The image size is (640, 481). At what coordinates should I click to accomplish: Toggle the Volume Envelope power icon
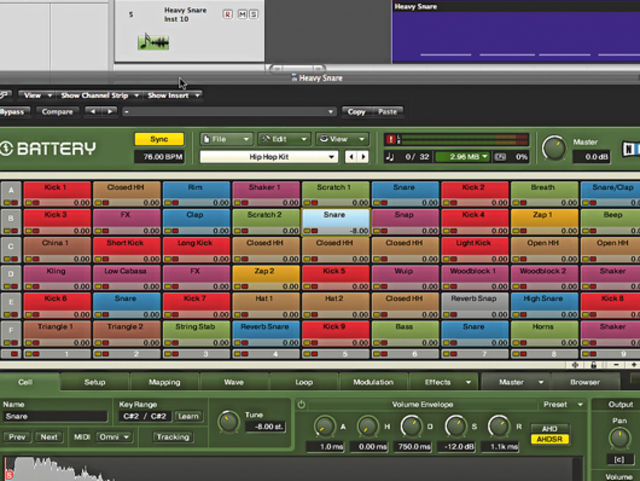301,404
